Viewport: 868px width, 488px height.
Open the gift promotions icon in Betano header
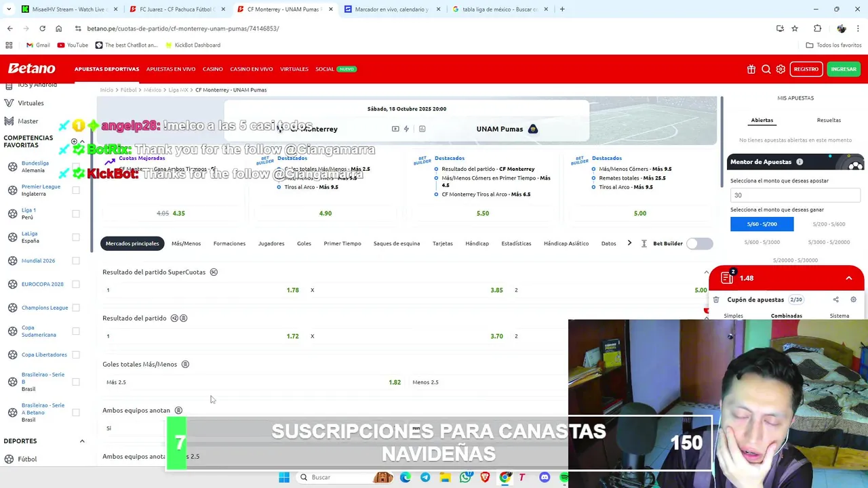751,69
